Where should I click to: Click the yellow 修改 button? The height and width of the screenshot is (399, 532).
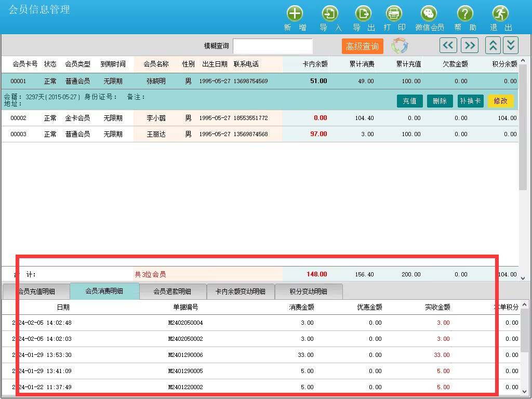click(x=500, y=101)
